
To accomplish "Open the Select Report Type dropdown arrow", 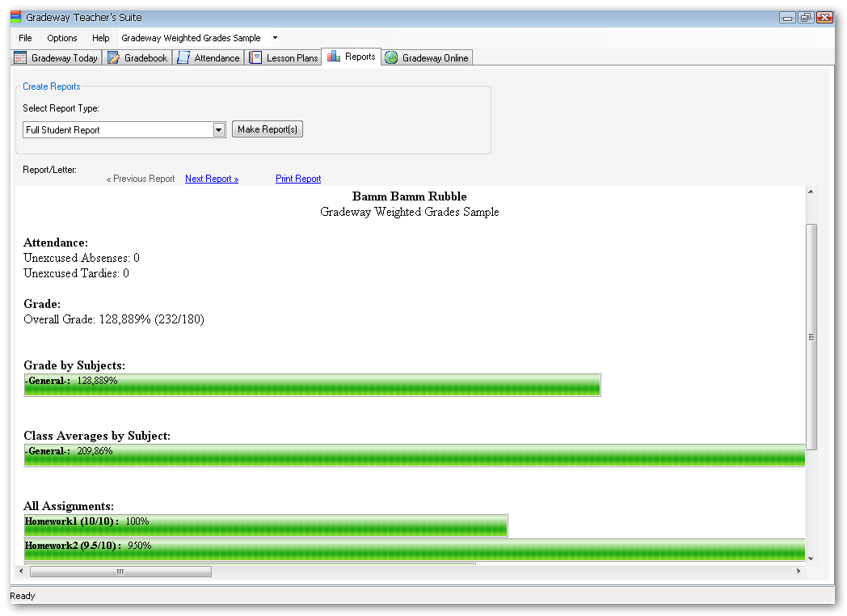I will (x=218, y=130).
